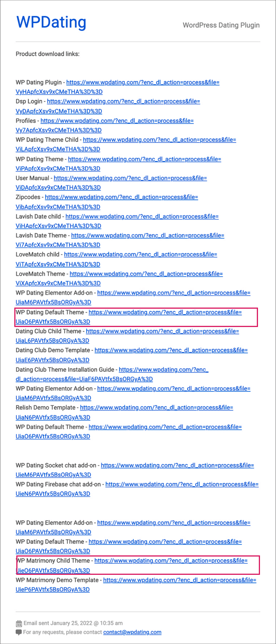
Task: Click the speech bubble icon beside contact line
Action: pyautogui.click(x=19, y=632)
